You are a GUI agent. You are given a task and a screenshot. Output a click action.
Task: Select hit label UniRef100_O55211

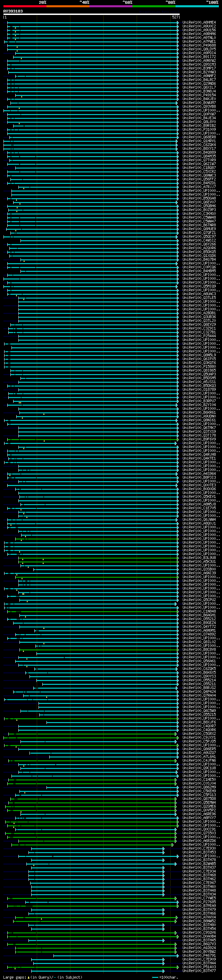point(199,684)
